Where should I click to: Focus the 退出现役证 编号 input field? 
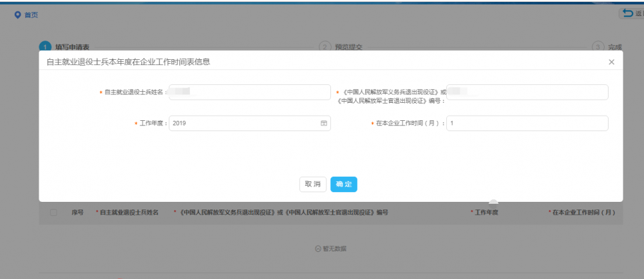pos(527,92)
